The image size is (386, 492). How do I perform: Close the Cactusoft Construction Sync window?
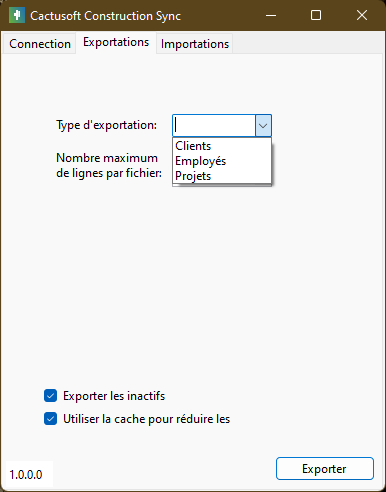[362, 15]
